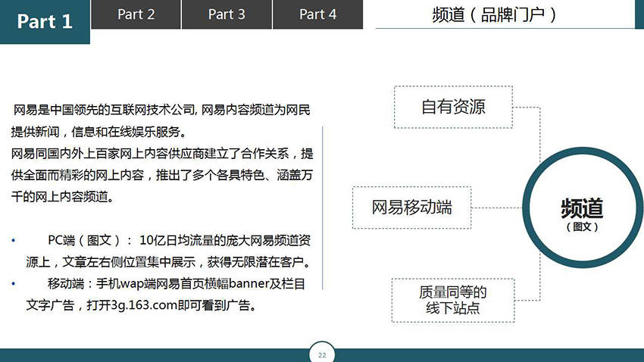644x362 pixels.
Task: Click the line starting 供全面而精彩的网上内容
Action: pyautogui.click(x=162, y=175)
